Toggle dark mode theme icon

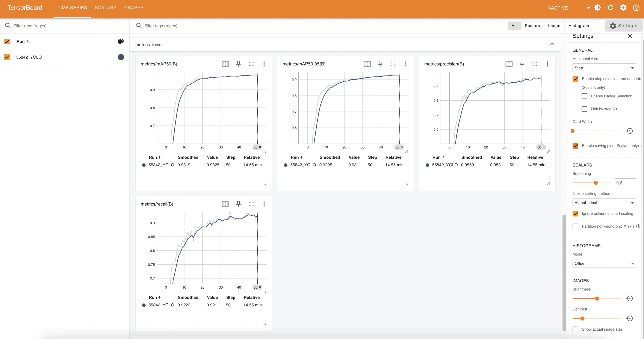[x=598, y=8]
